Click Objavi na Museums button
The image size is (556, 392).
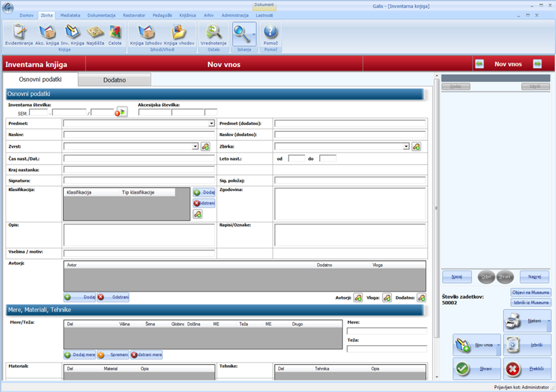tap(530, 292)
